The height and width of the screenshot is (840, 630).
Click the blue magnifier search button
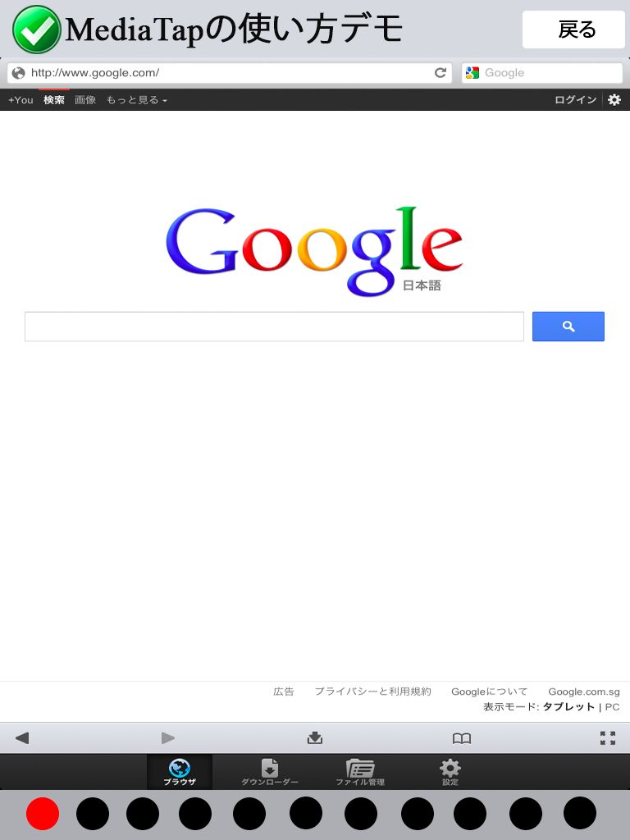pyautogui.click(x=568, y=326)
